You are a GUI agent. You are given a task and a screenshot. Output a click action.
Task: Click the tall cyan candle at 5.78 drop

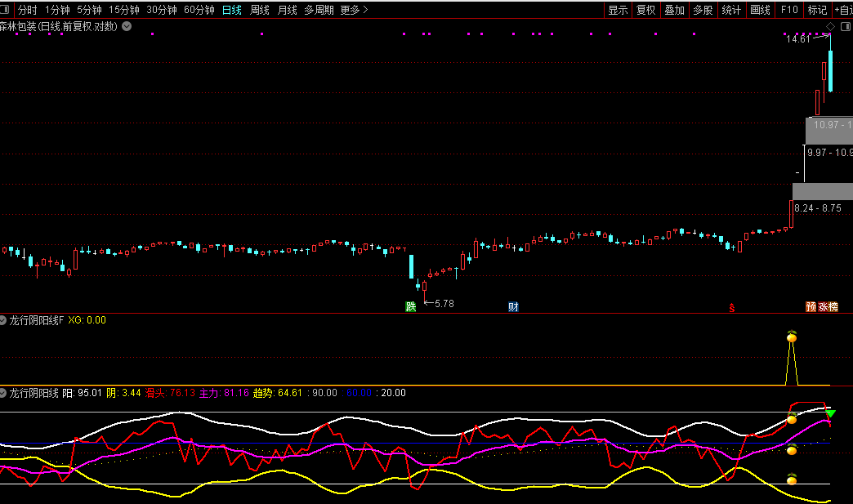click(411, 266)
